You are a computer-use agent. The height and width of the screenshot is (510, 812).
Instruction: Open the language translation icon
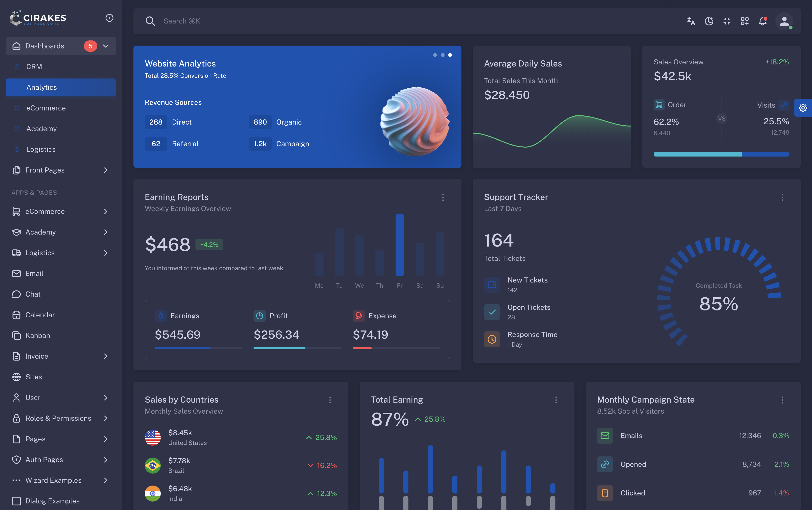(x=691, y=21)
